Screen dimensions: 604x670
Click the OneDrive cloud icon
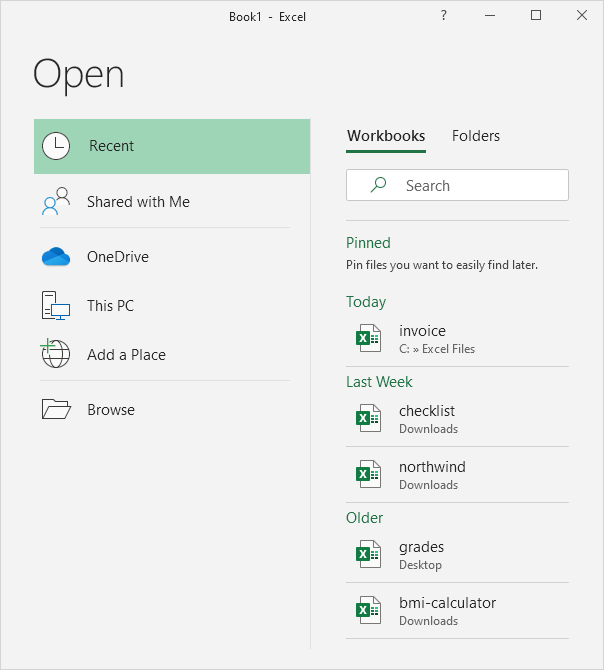56,257
